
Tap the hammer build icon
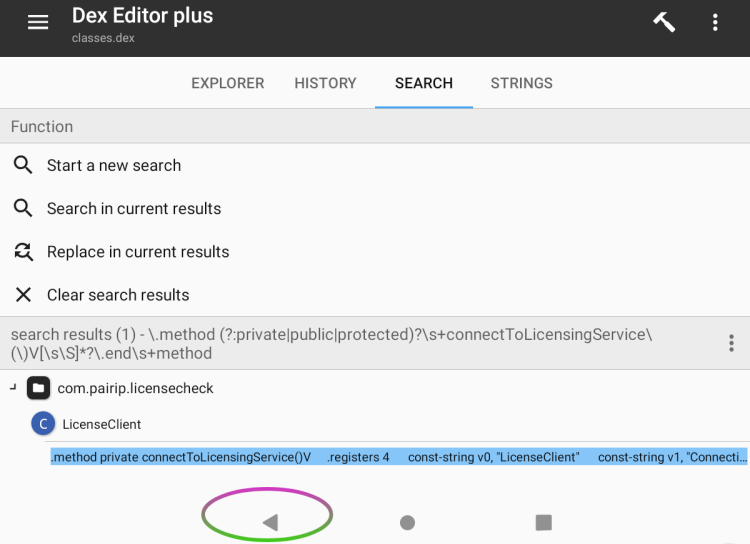pos(664,22)
